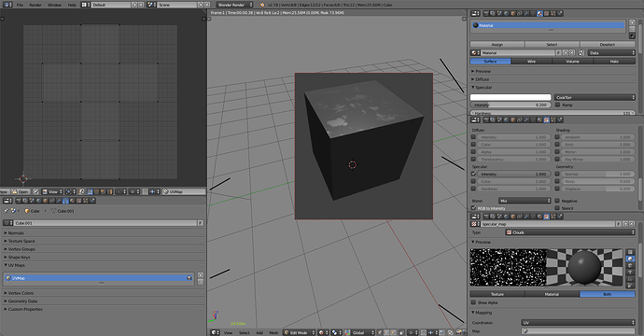This screenshot has width=644, height=336.
Task: Enable the Stencil checkbox
Action: [x=557, y=208]
